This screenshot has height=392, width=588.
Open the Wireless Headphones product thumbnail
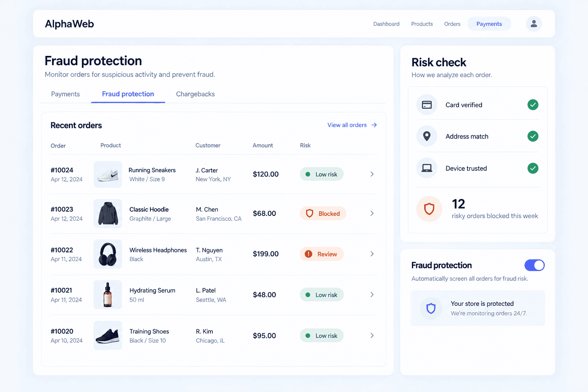click(108, 254)
